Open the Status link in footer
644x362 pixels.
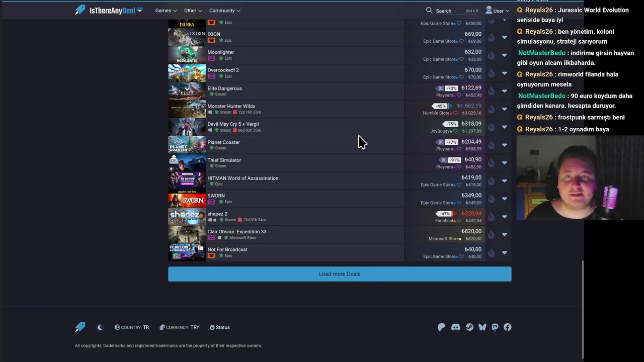(x=220, y=327)
